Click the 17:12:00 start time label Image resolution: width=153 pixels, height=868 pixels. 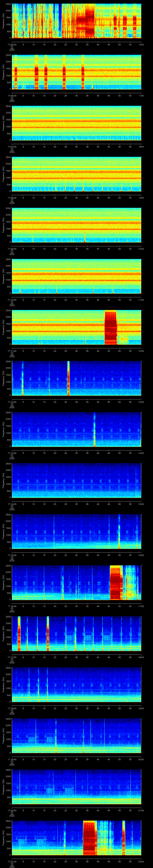12,402
